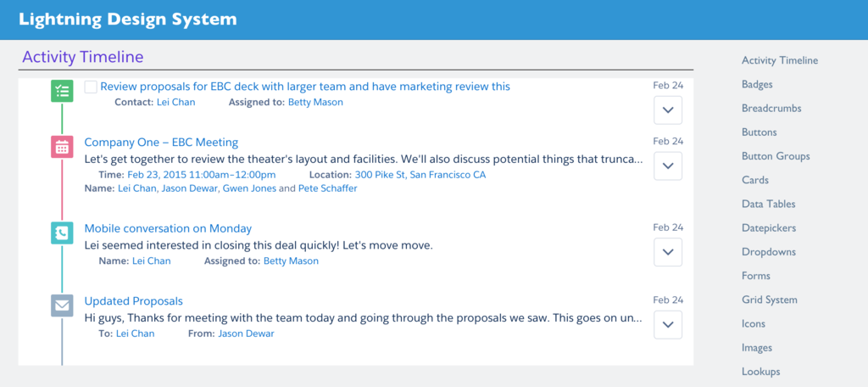Click Betty Mason under Mobile conversation
The width and height of the screenshot is (868, 387).
click(292, 261)
